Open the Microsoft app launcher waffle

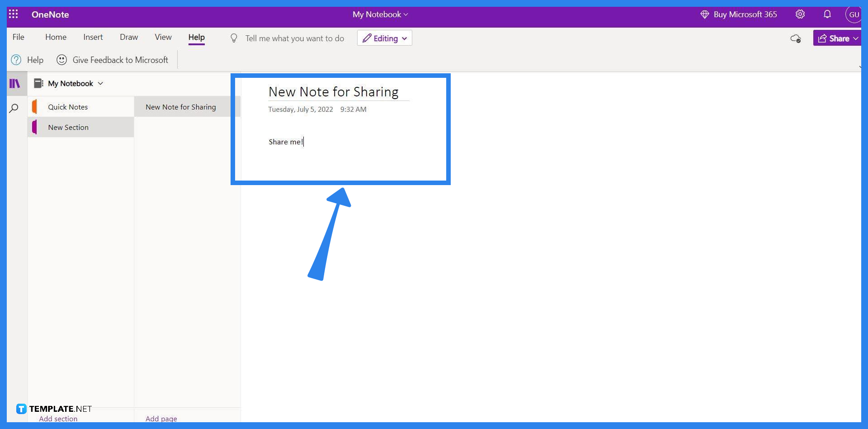click(13, 14)
